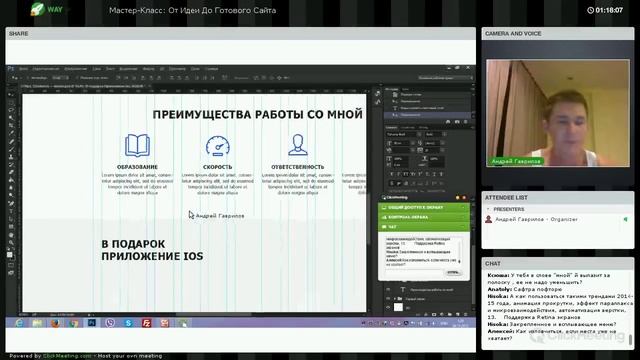Select the Zoom tool in toolbar
This screenshot has height=360, width=640.
click(11, 243)
